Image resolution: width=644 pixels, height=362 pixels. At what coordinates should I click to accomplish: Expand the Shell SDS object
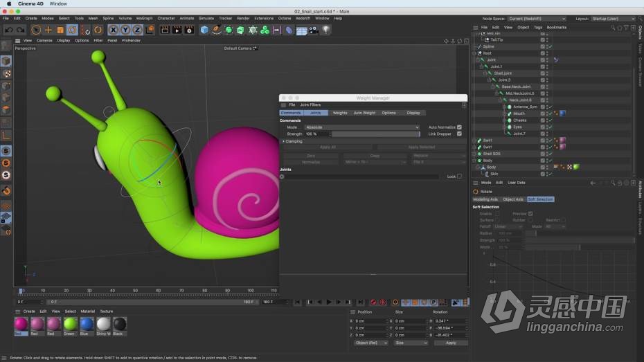click(474, 154)
